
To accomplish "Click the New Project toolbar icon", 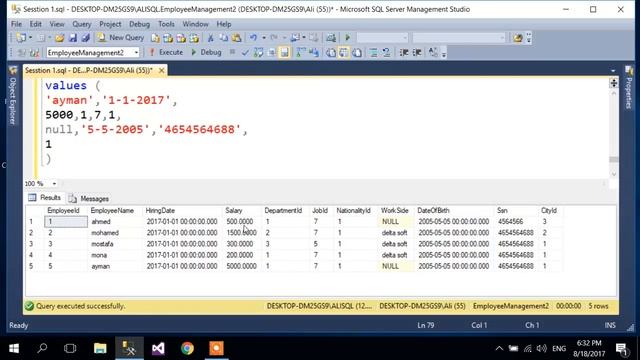I will click(21, 38).
